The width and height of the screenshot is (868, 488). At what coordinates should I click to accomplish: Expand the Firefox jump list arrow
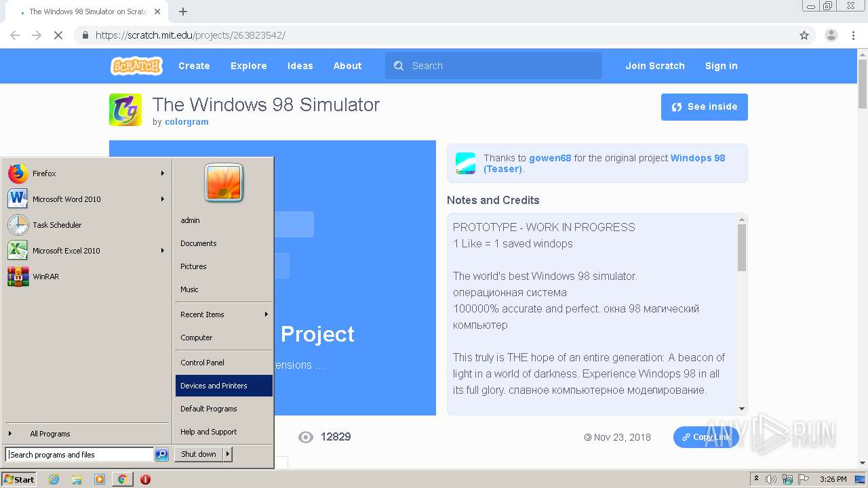tap(163, 174)
